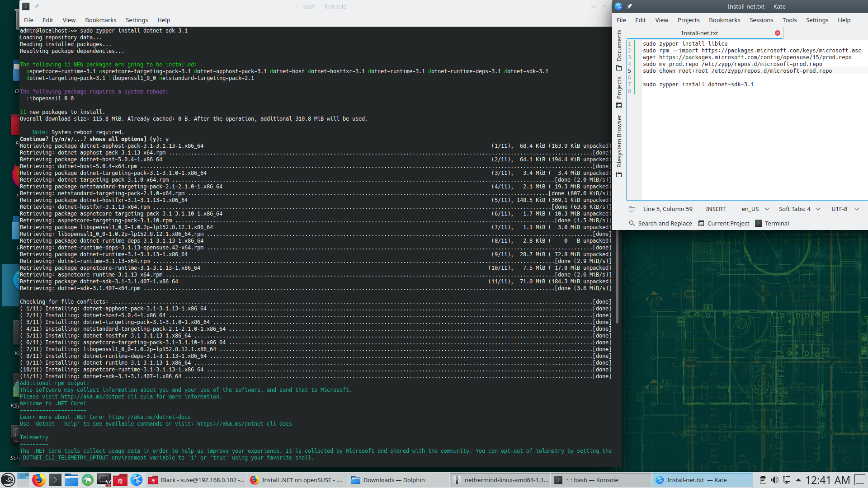Open the Sessions menu in Kate
Image resolution: width=868 pixels, height=488 pixels.
pos(761,20)
